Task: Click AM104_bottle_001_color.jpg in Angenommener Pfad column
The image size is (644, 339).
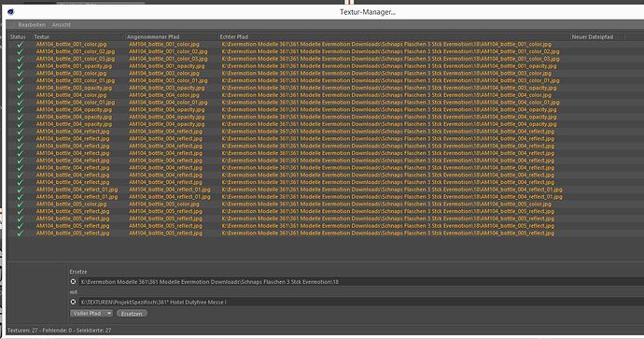Action: coord(164,45)
